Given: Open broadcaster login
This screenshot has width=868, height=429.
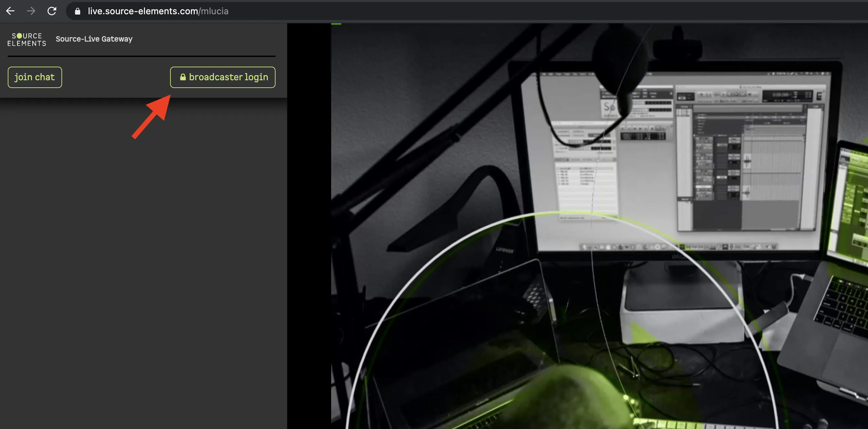Looking at the screenshot, I should click(x=223, y=77).
